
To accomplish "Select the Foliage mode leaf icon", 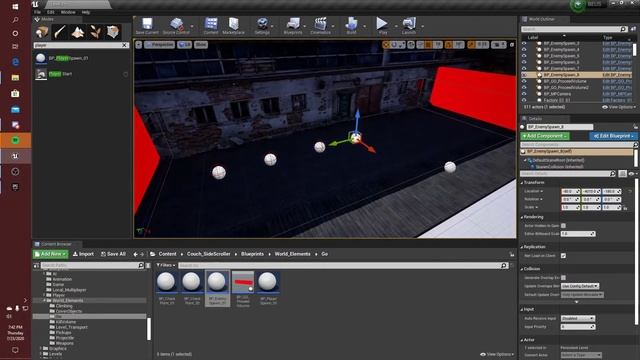I will click(x=95, y=32).
